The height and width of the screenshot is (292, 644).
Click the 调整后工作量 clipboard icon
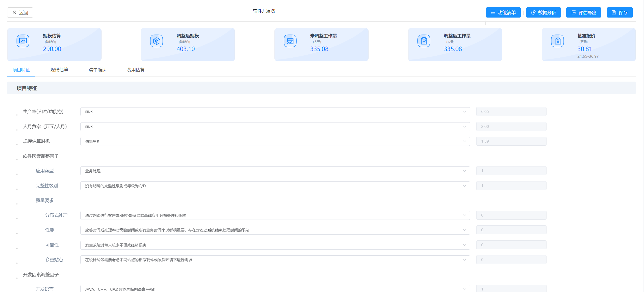(x=424, y=41)
